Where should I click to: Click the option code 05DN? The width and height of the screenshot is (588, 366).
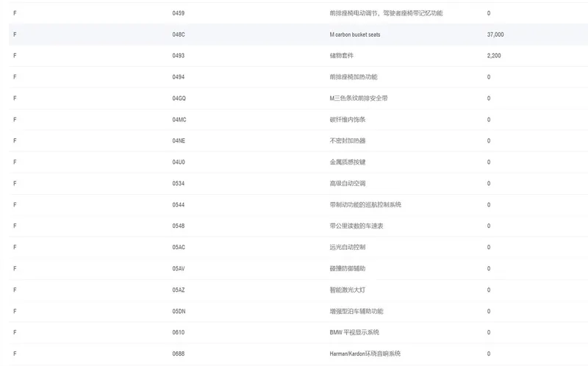[x=179, y=312]
